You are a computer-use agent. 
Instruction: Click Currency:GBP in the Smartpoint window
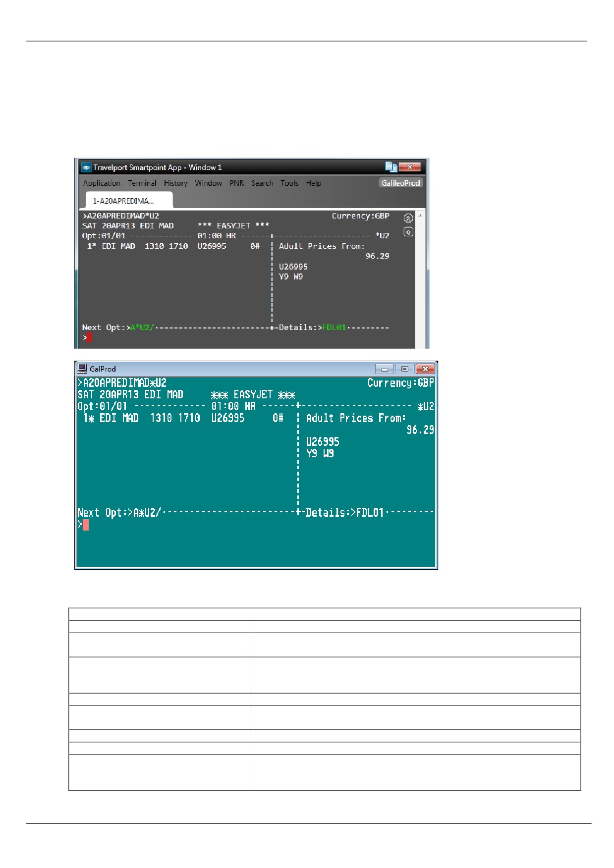click(x=361, y=216)
